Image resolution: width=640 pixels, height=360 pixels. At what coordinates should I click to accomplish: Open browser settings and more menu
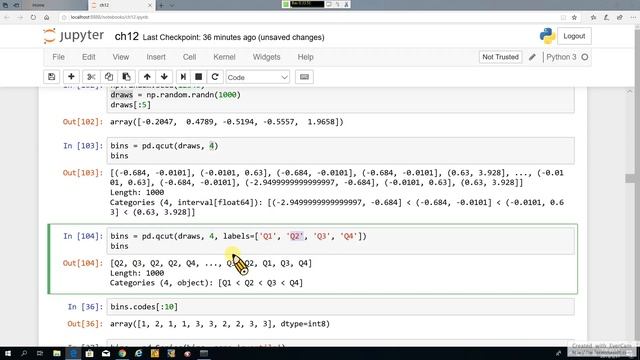[633, 17]
